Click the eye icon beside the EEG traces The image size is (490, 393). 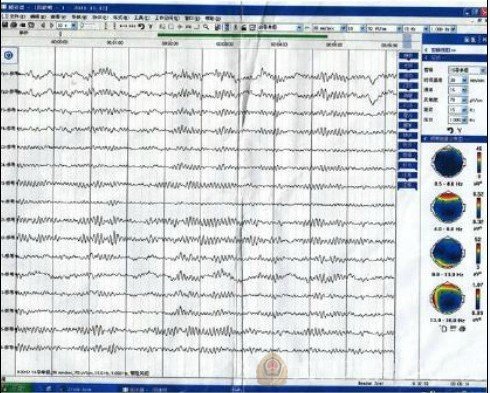point(9,55)
